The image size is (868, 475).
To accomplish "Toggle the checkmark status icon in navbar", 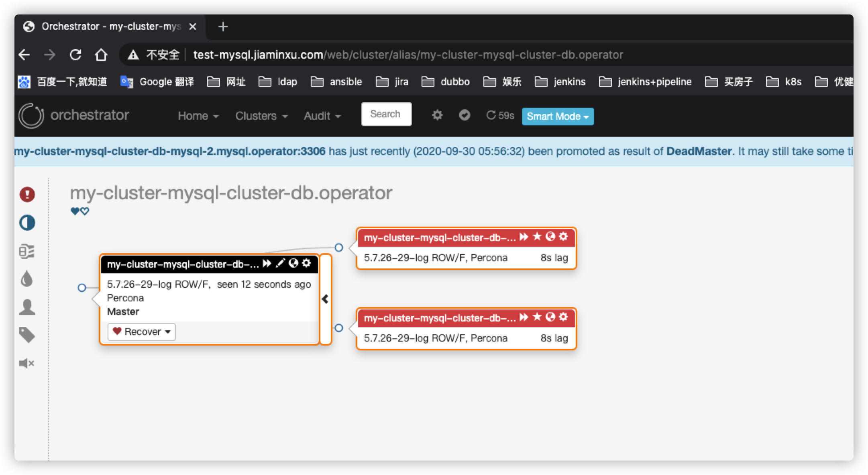I will pos(465,115).
